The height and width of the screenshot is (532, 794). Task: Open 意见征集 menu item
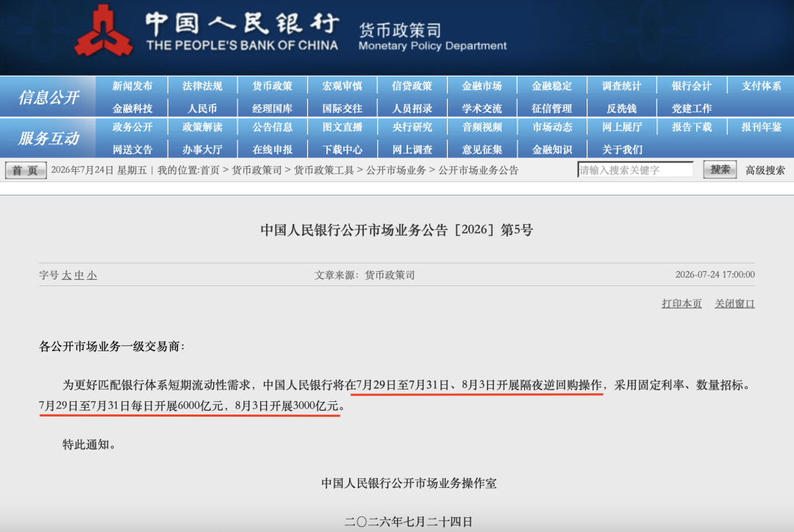point(482,149)
